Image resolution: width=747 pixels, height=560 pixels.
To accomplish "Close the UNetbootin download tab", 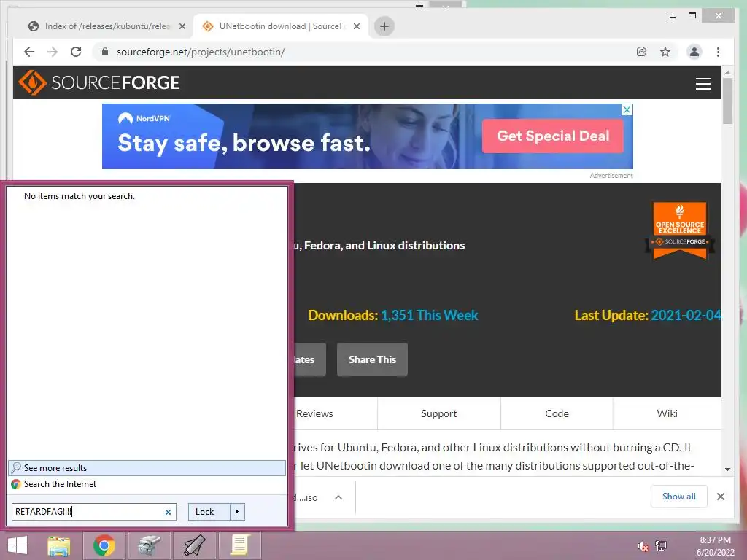I will pyautogui.click(x=356, y=26).
